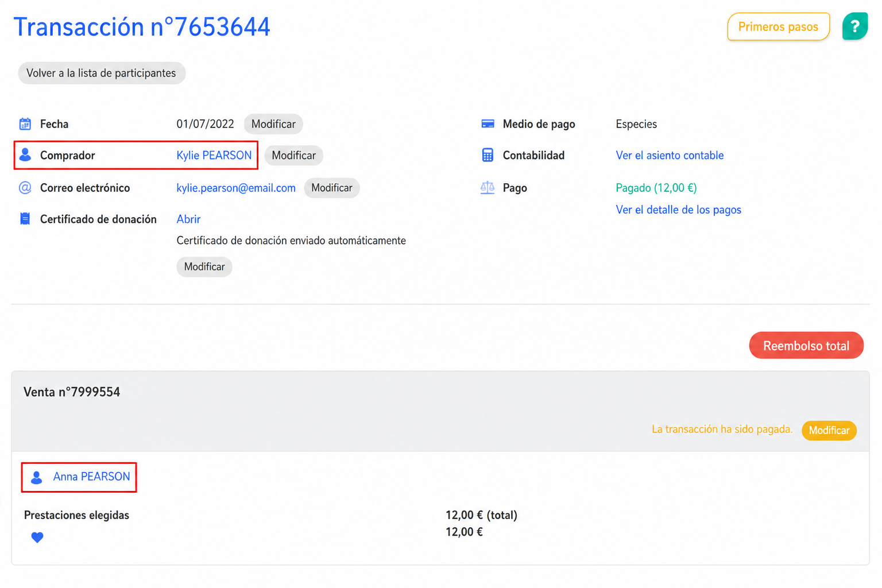Click the red Reembolso total button
Screen dimensions: 882x588
[806, 346]
